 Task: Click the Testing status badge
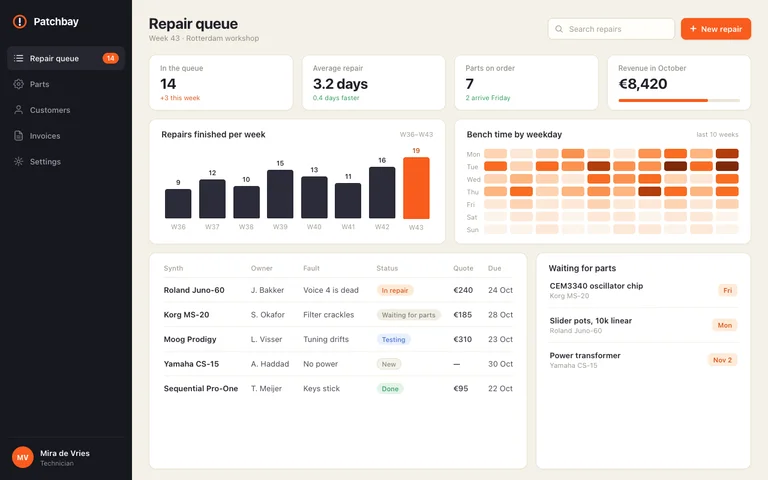click(x=393, y=339)
